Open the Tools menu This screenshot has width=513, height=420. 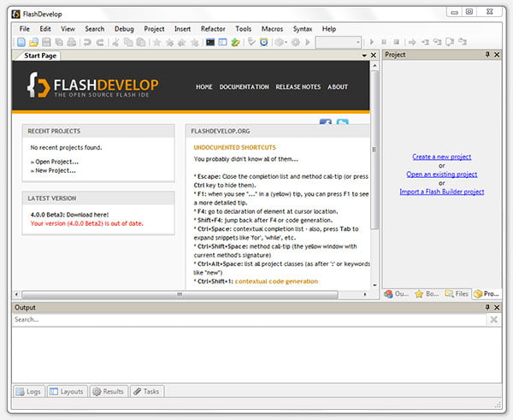(x=244, y=29)
